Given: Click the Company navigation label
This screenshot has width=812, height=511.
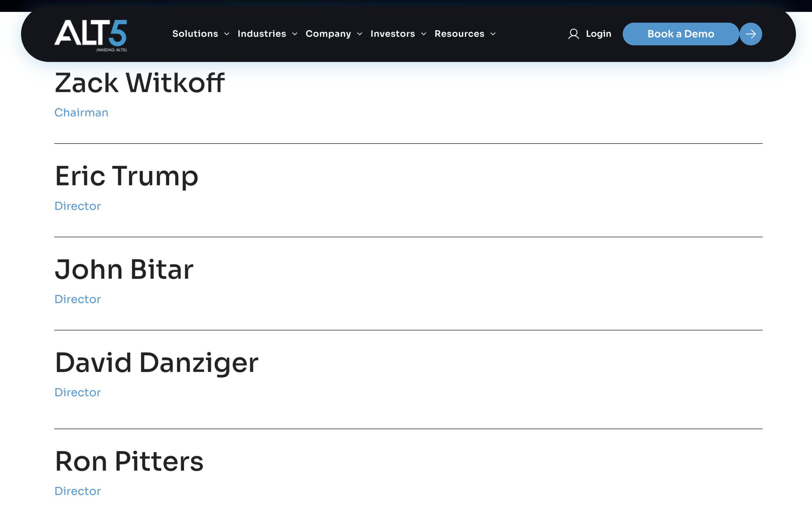Looking at the screenshot, I should click(328, 34).
